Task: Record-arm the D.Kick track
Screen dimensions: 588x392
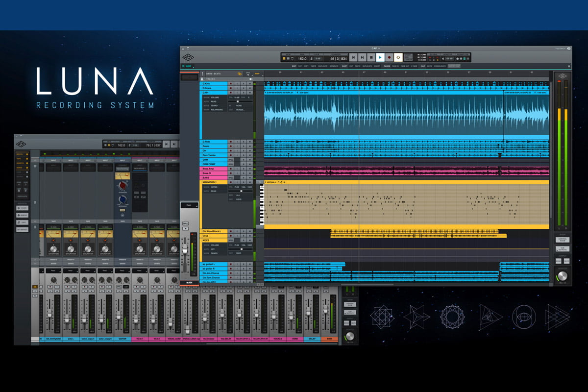Action: point(231,83)
